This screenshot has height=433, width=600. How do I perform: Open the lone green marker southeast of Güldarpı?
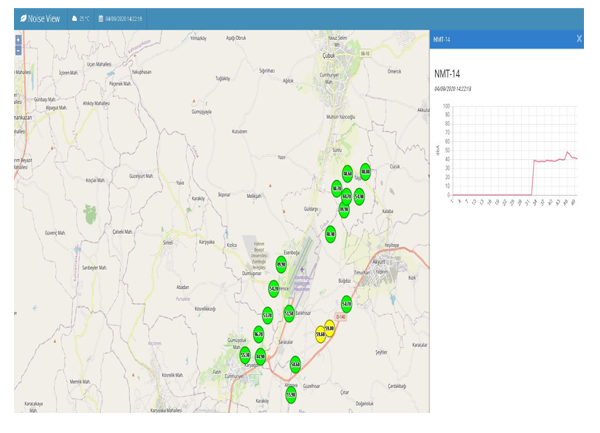tap(330, 234)
